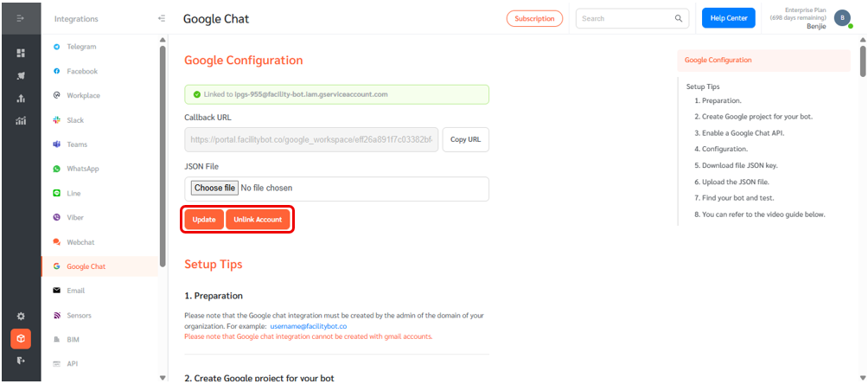
Task: Click the search magnifier icon
Action: click(679, 18)
